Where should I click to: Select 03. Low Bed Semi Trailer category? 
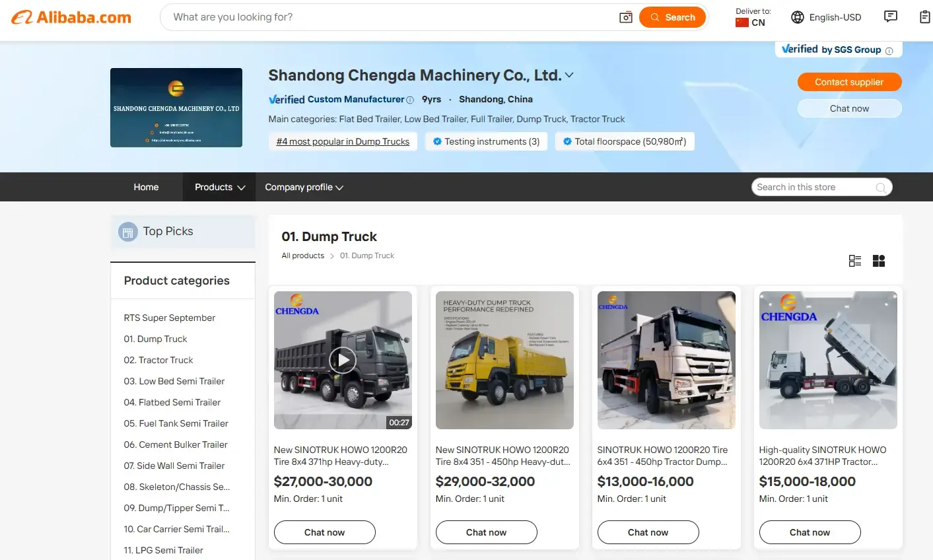[x=174, y=381]
